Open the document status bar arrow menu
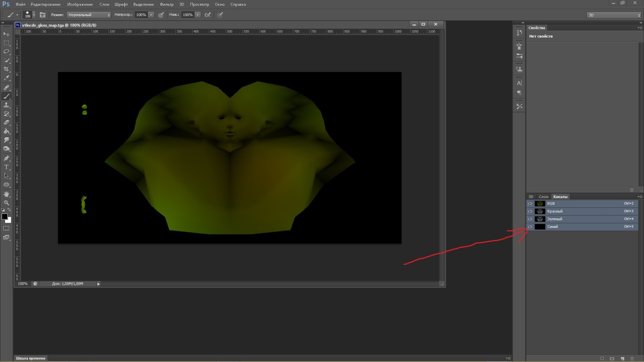 click(98, 284)
